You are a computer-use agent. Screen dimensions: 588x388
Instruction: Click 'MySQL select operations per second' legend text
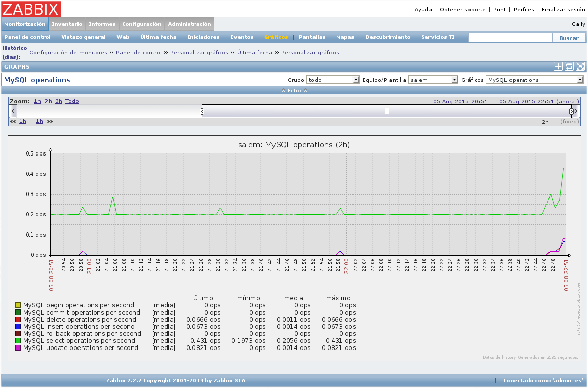pos(79,341)
